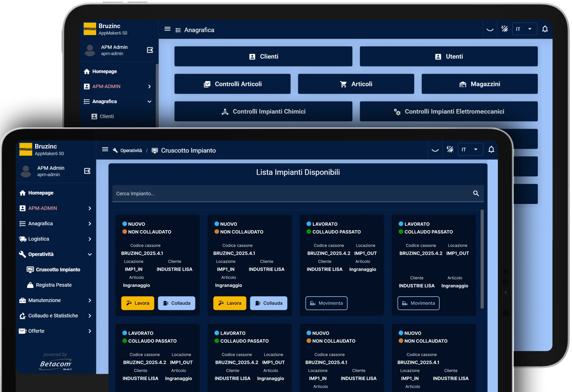
Task: Click Lavora button on first NUOVO card
Action: click(x=138, y=303)
